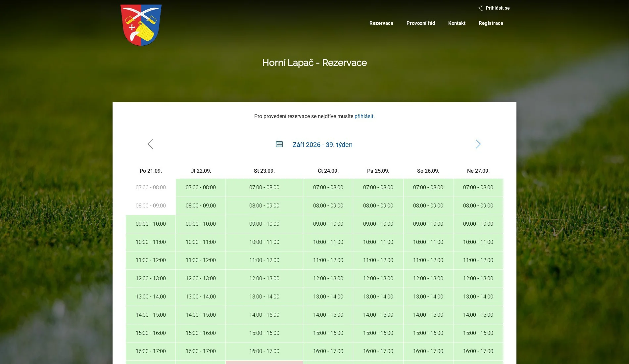Select Sunday 27.09. slot 16:00 - 17:00
The width and height of the screenshot is (629, 364).
click(x=478, y=351)
